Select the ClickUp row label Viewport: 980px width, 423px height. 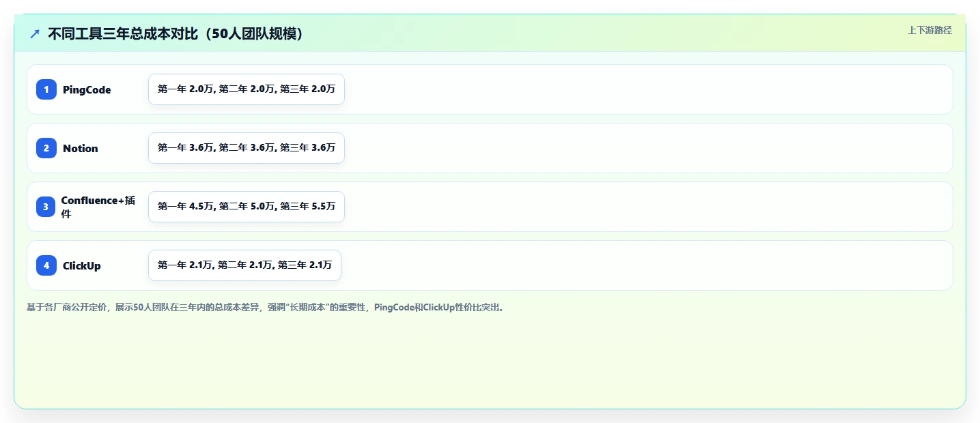[82, 266]
